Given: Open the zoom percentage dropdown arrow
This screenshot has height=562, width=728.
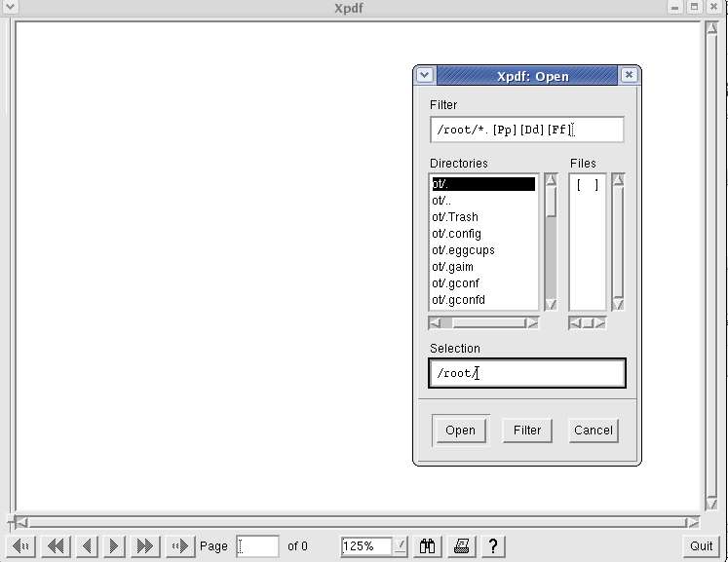Looking at the screenshot, I should [x=401, y=545].
